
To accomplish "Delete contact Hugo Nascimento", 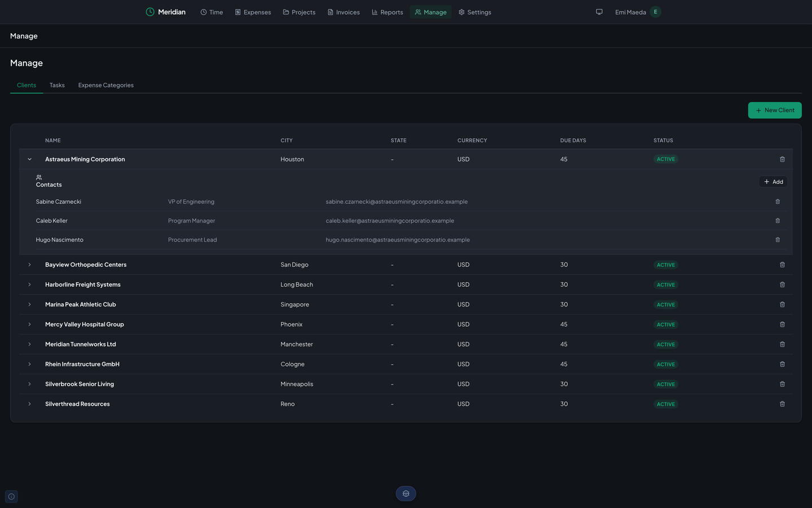I will (778, 240).
